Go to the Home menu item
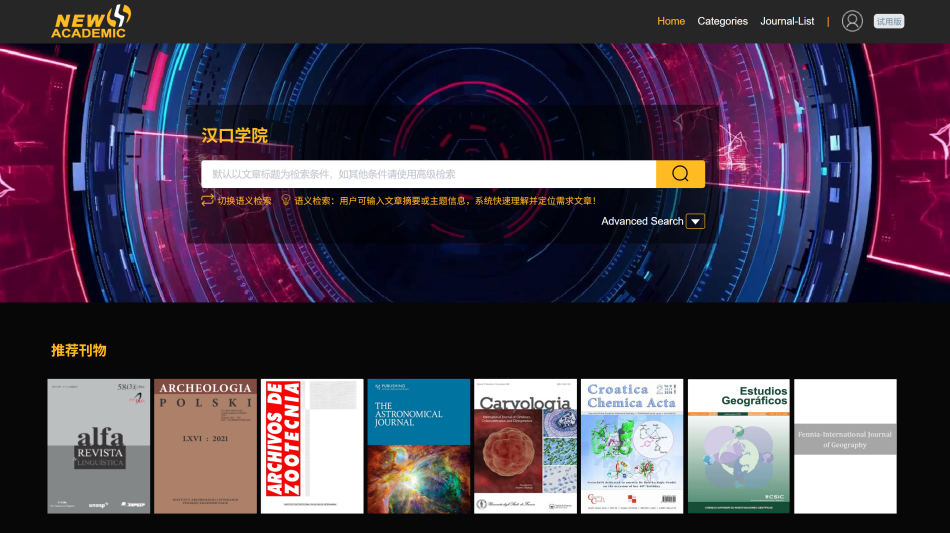This screenshot has width=950, height=533. coord(671,21)
